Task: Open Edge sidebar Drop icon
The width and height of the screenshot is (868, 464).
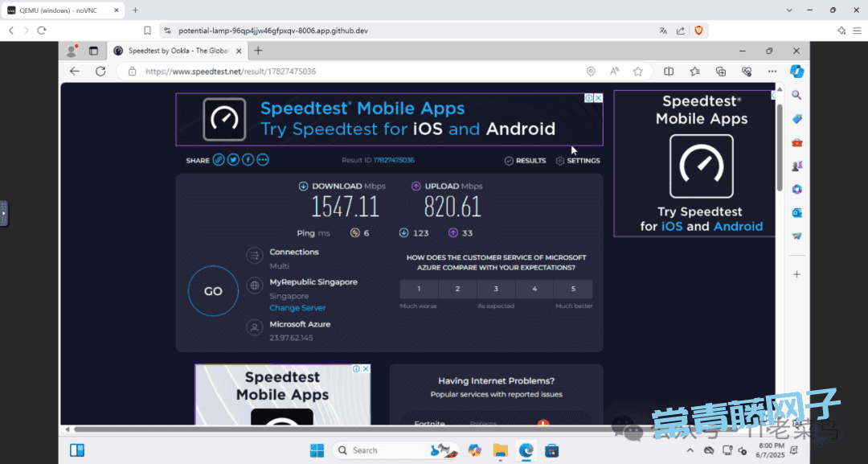Action: (x=796, y=236)
